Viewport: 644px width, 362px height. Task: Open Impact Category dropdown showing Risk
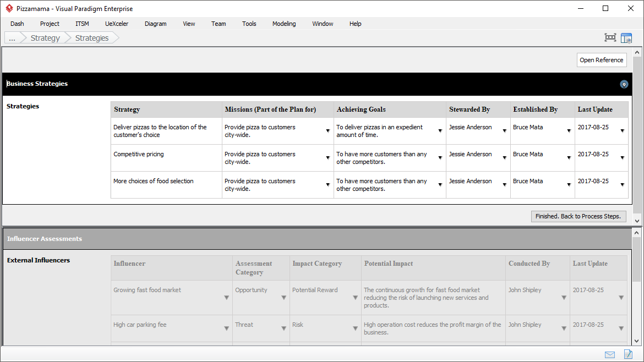pyautogui.click(x=355, y=328)
